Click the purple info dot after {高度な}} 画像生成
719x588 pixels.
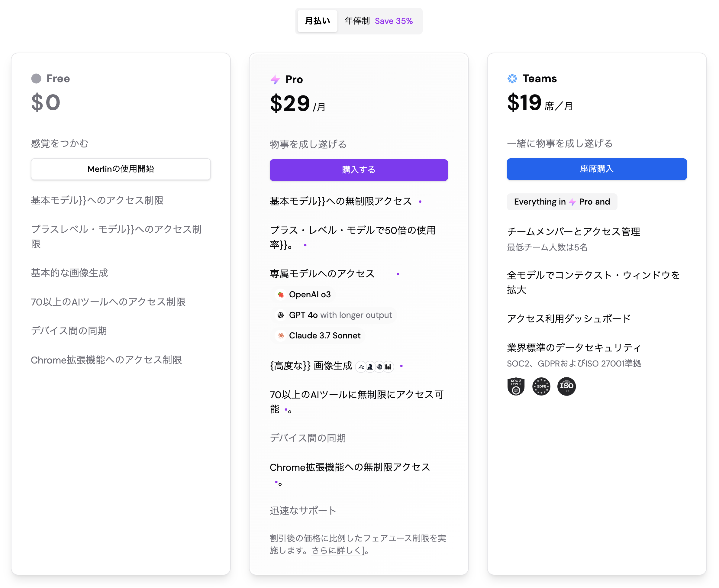pos(402,367)
